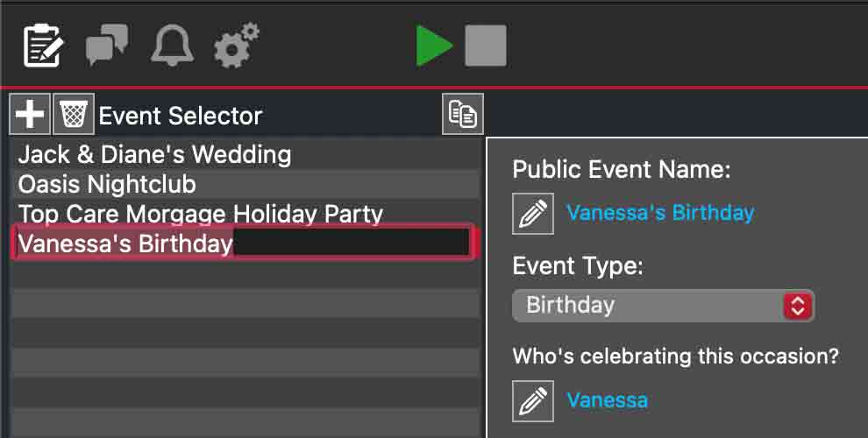This screenshot has height=438, width=868.
Task: Edit public event name with pencil icon
Action: coord(533,213)
